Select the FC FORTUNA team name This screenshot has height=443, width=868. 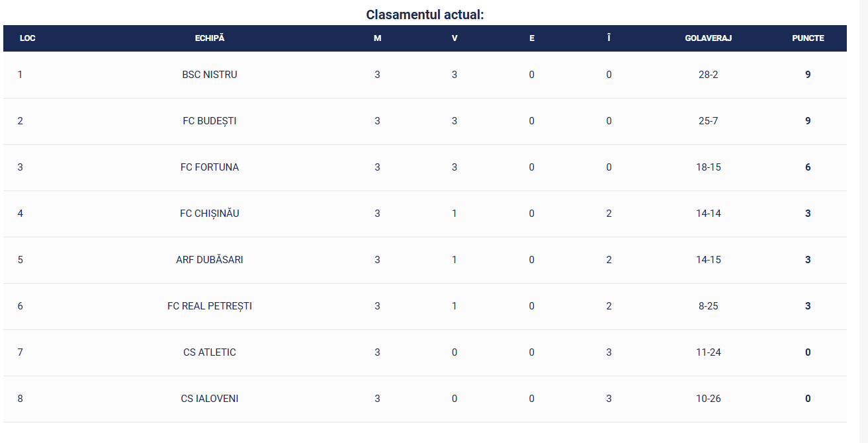coord(210,167)
